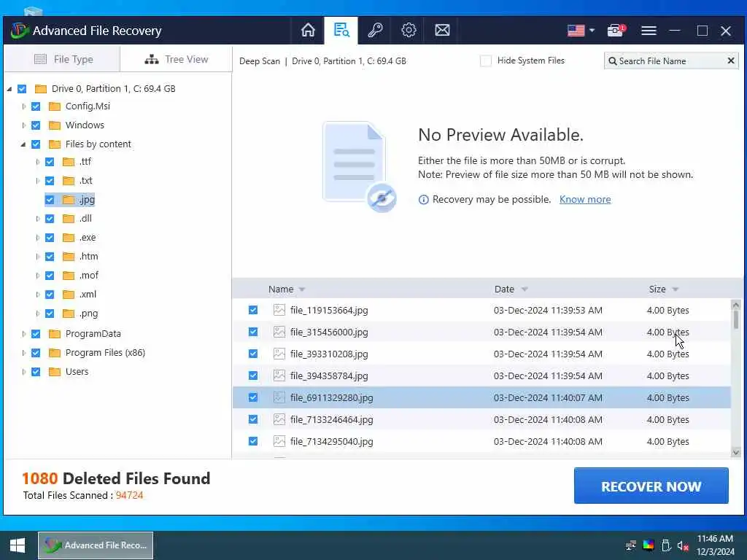747x560 pixels.
Task: Click the USB device tray icon
Action: (x=666, y=545)
